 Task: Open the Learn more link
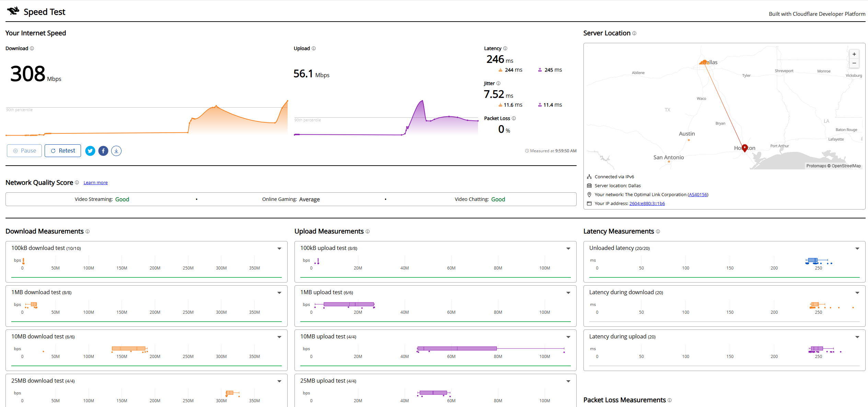(95, 183)
